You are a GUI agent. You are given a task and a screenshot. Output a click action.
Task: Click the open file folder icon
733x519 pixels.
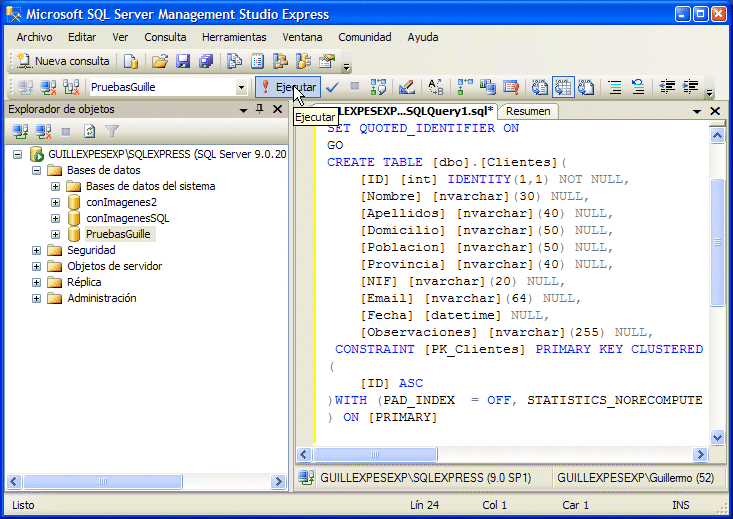[x=160, y=61]
